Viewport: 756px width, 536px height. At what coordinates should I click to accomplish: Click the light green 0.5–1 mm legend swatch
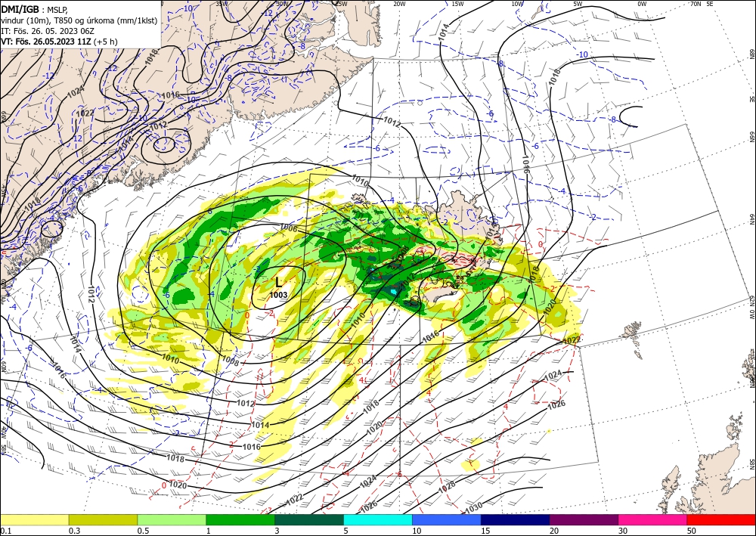pos(172,519)
